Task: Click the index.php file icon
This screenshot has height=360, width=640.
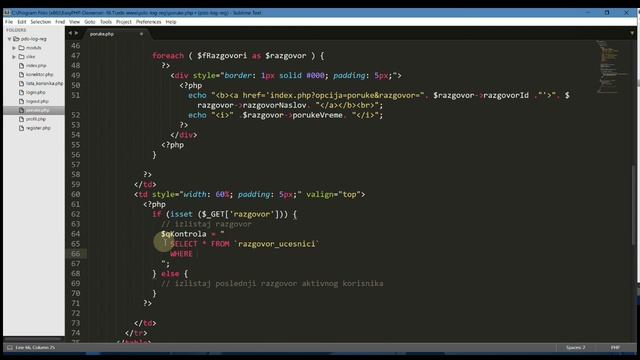Action: [x=22, y=66]
